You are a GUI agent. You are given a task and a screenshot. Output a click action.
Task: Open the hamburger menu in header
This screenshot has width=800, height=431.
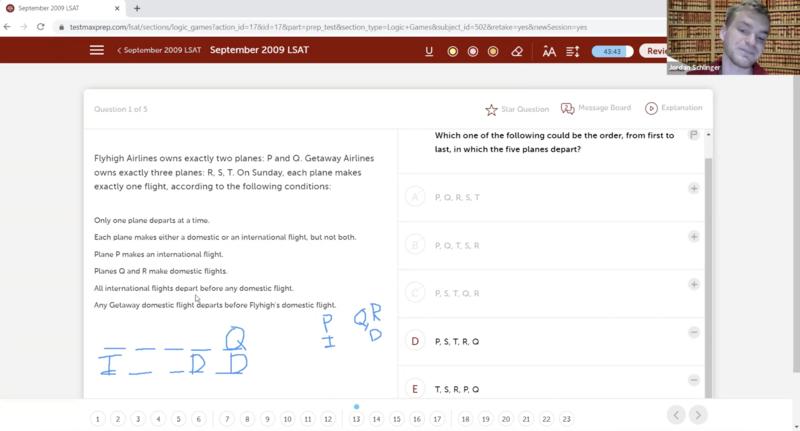(x=96, y=51)
